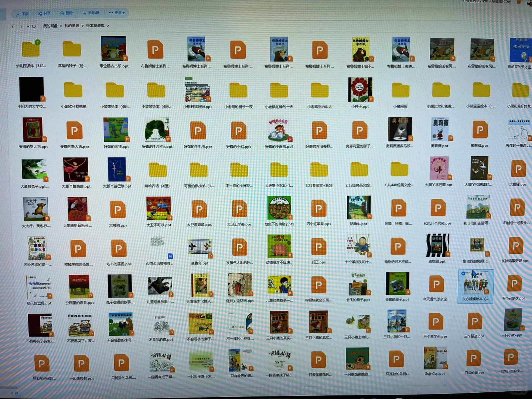Open the 更多 dropdown menu
This screenshot has height=399, width=532.
pos(117,13)
